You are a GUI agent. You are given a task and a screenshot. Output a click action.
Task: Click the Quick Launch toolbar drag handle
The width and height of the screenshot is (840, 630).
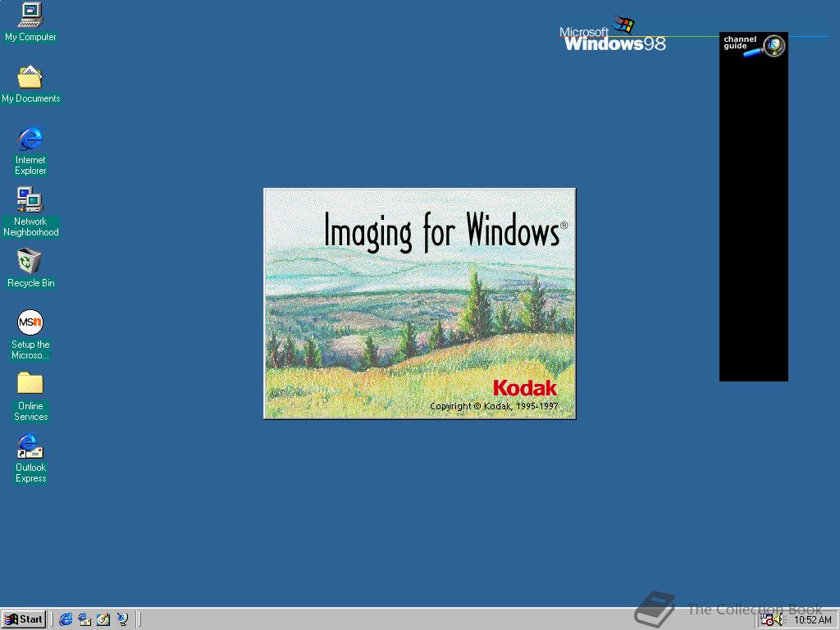52,619
